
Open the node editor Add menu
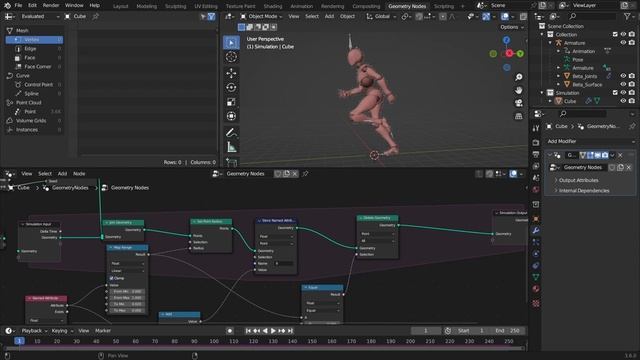[62, 173]
